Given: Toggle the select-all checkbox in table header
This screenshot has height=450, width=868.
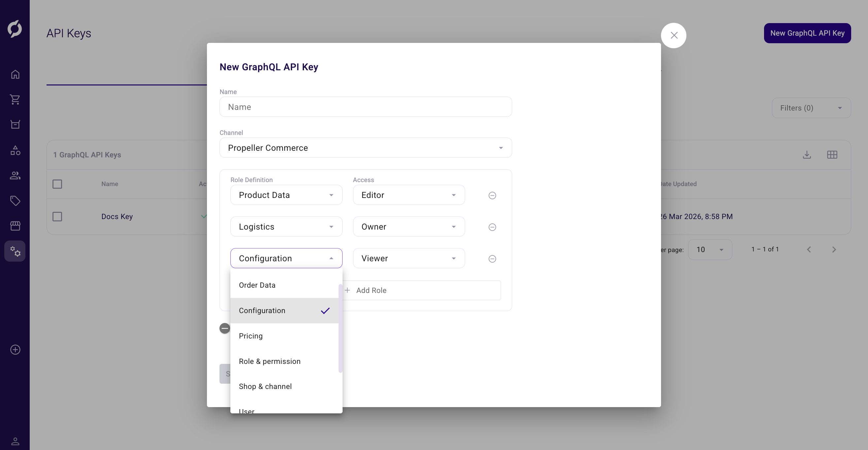Looking at the screenshot, I should 57,184.
